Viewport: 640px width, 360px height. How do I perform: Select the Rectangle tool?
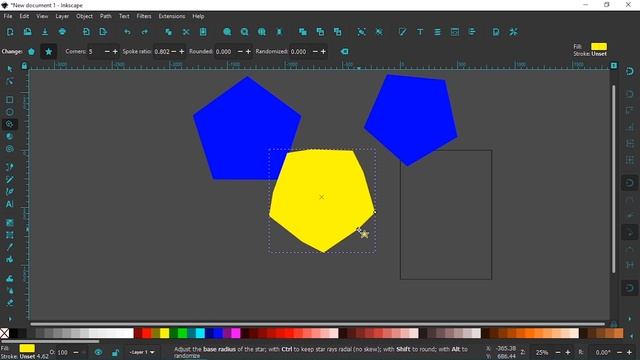[x=10, y=100]
